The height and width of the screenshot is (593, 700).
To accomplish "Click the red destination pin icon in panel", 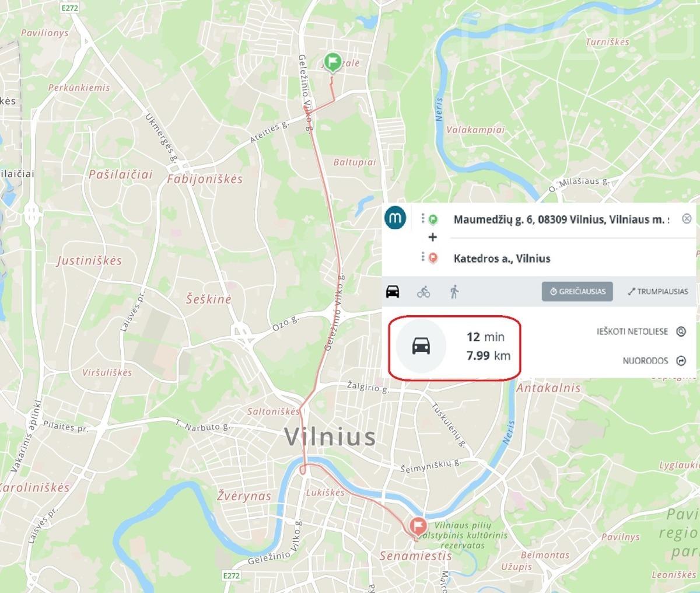I will coord(433,258).
